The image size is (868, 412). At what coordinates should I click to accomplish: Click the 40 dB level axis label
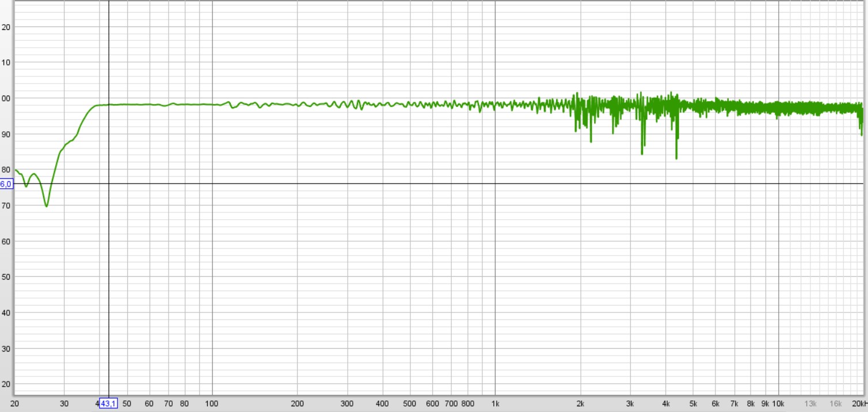6,313
